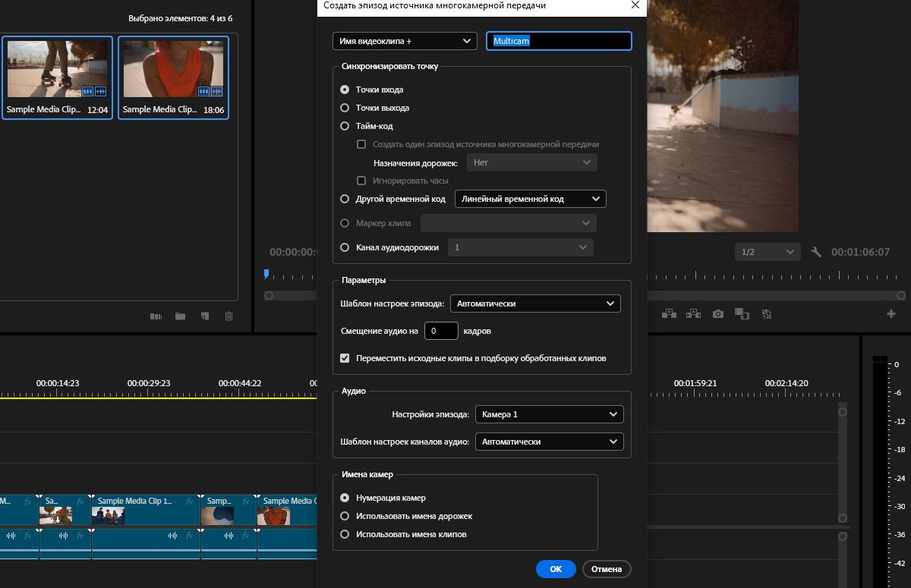Screen dimensions: 911x588
Task: Open the Шаблон настроек эпизода dropdown
Action: tap(535, 303)
